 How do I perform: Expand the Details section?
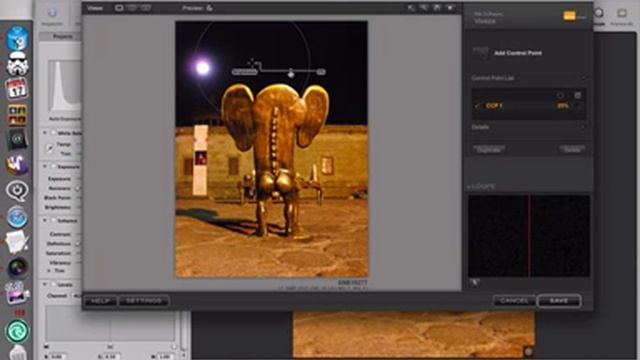[583, 127]
